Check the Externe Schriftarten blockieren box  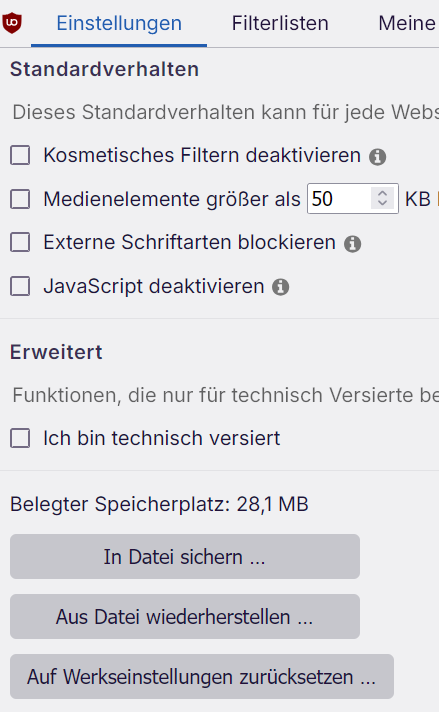pyautogui.click(x=20, y=242)
